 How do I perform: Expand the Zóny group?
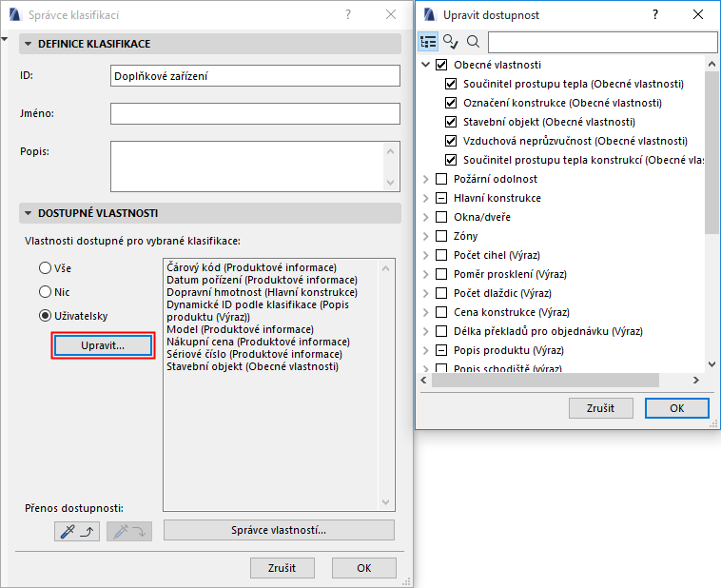426,236
